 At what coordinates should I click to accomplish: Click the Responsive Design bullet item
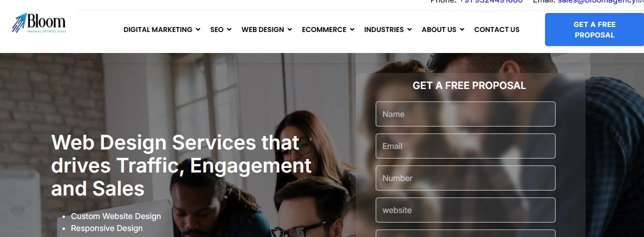click(107, 228)
